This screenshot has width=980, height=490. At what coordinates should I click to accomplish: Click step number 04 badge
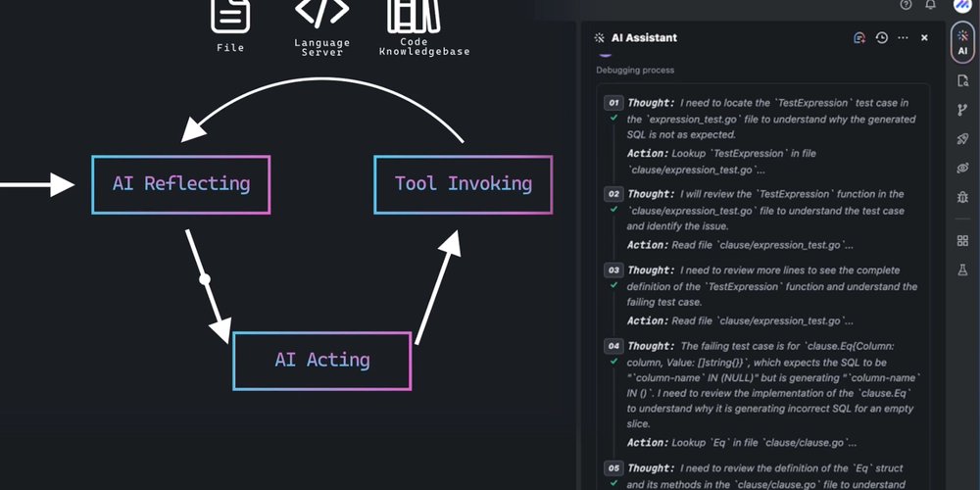click(613, 346)
